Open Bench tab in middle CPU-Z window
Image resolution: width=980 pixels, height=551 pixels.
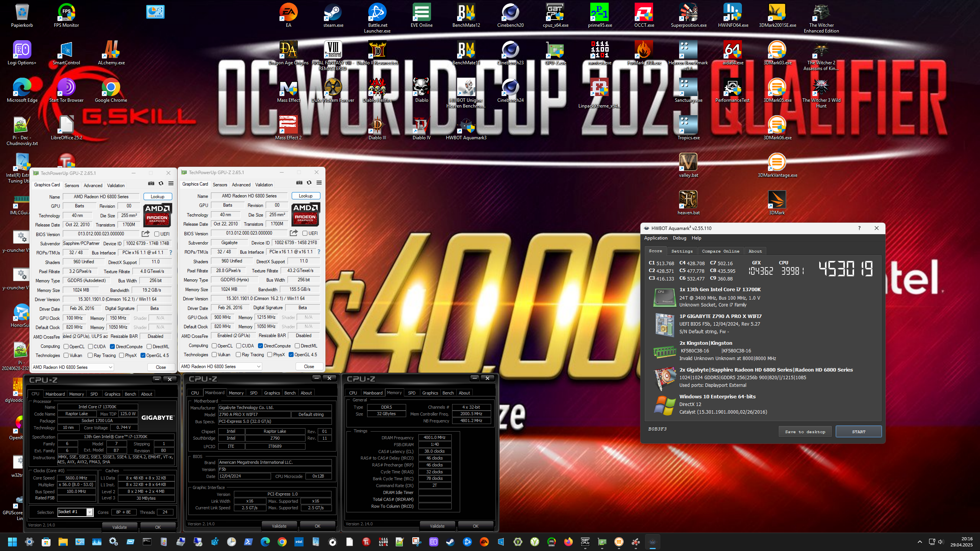pos(290,393)
